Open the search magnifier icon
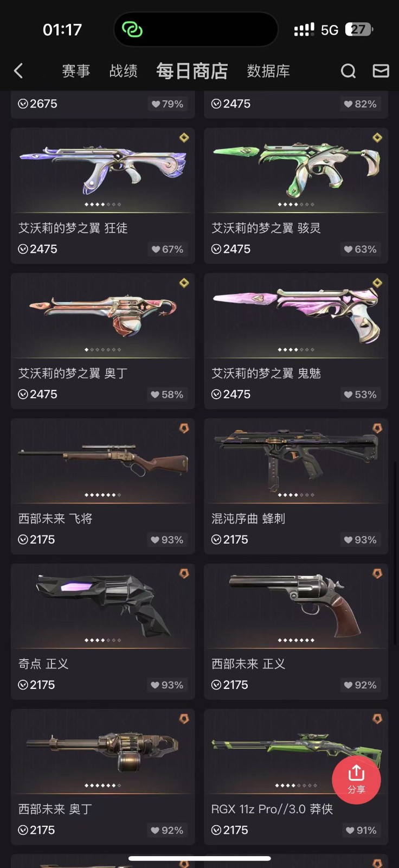 (x=348, y=71)
